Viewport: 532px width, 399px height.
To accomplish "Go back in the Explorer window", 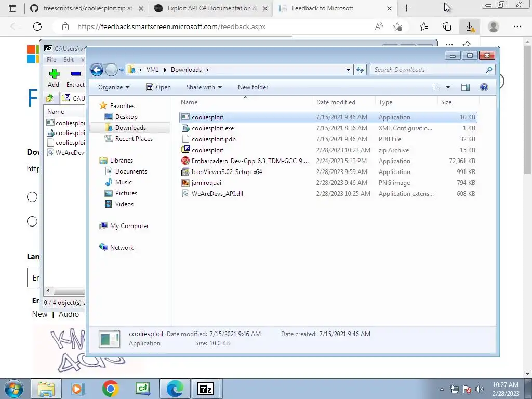I will click(97, 70).
